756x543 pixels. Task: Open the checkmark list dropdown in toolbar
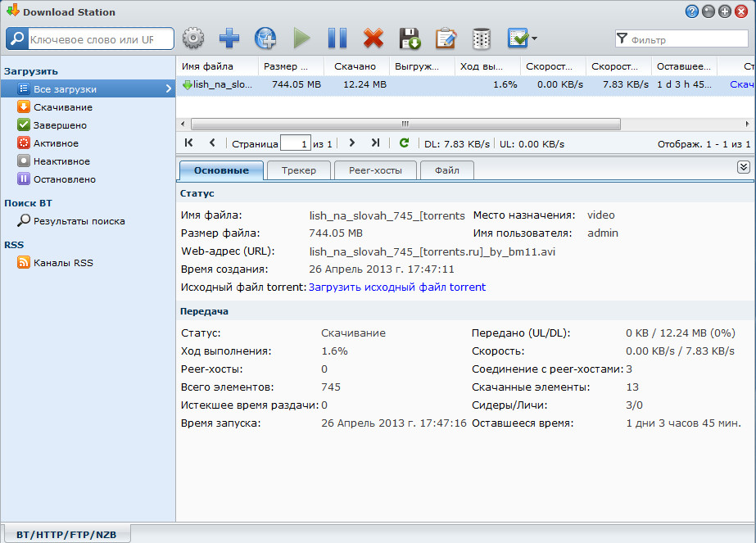tap(522, 38)
